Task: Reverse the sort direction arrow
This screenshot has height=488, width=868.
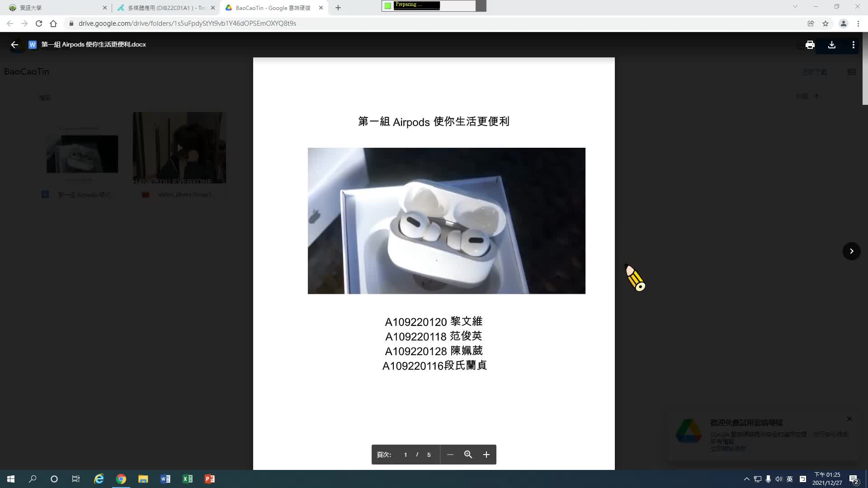Action: (x=816, y=96)
